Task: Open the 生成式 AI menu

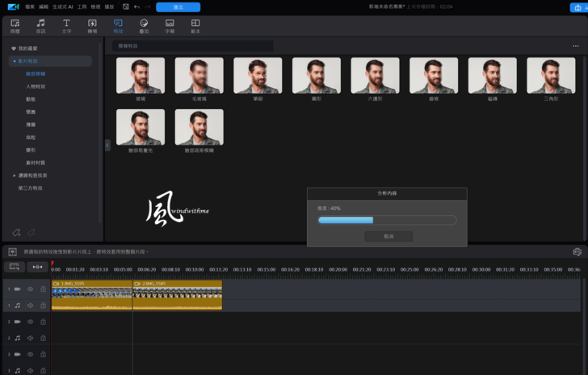Action: click(x=63, y=6)
